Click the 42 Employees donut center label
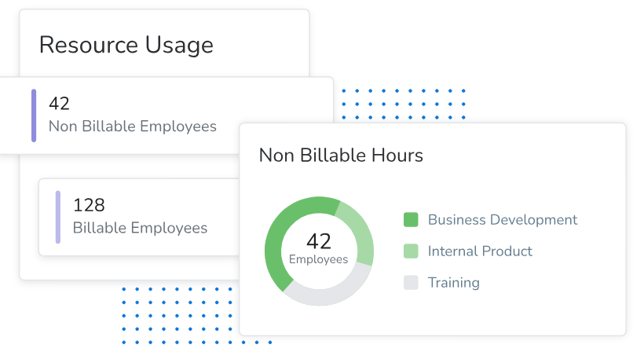Viewport: 644px width, 352px height. pos(319,248)
